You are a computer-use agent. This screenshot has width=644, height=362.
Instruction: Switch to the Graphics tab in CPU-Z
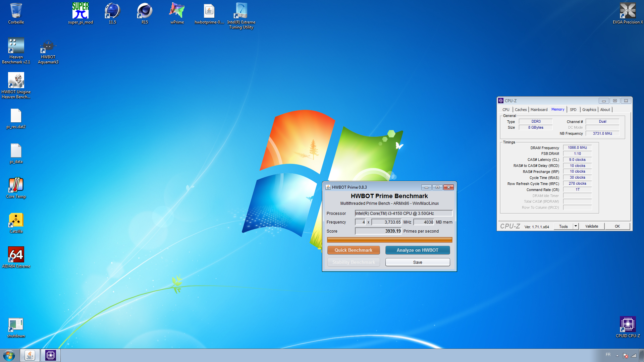(x=589, y=110)
